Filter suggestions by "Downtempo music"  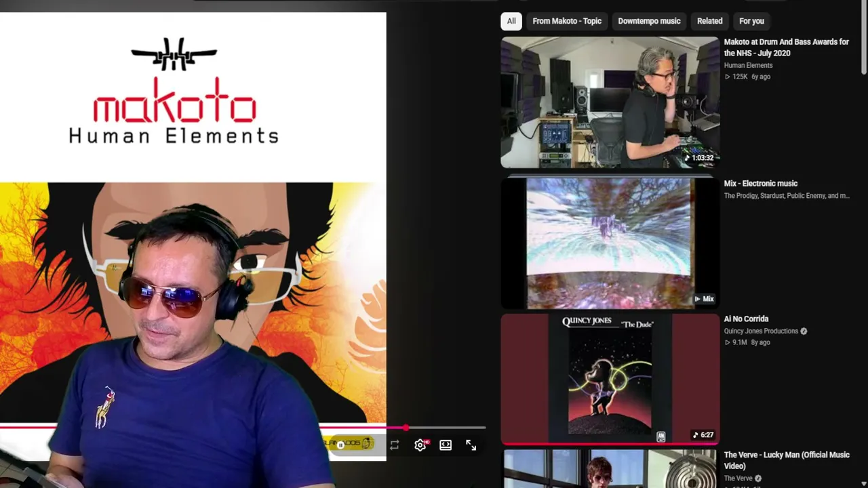pos(649,21)
